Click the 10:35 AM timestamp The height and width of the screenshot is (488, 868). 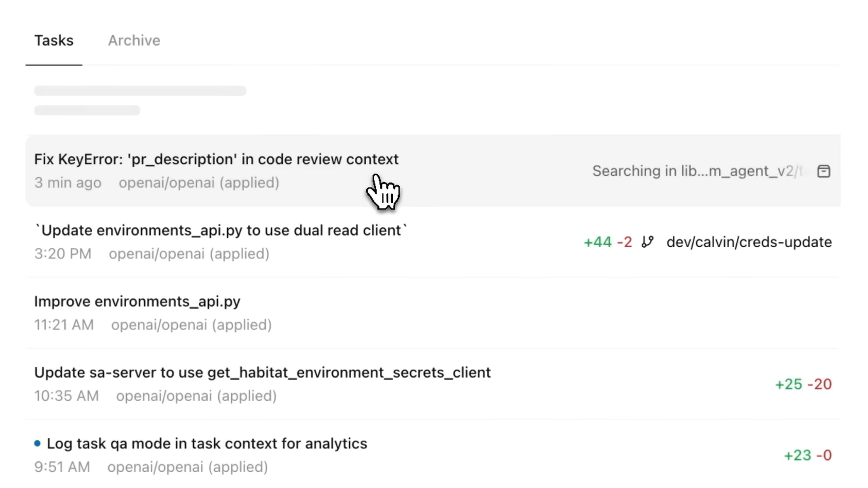(66, 395)
